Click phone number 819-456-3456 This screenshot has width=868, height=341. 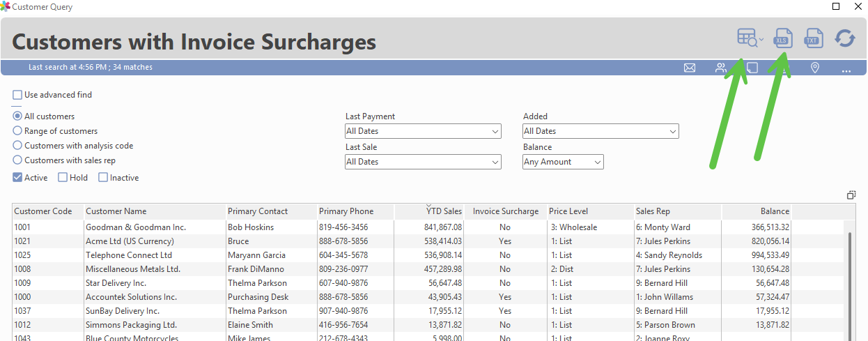point(343,227)
